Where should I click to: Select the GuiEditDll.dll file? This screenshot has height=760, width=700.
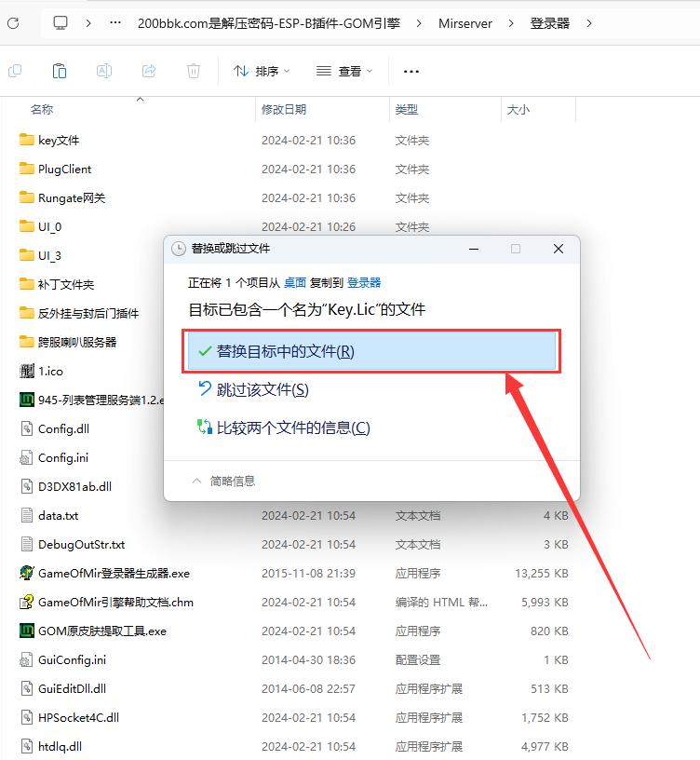tap(62, 689)
